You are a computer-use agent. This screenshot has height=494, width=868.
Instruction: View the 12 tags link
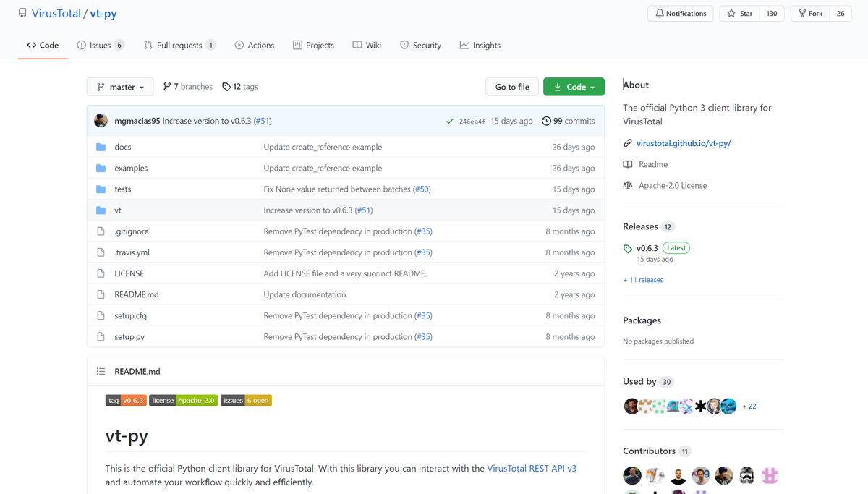pyautogui.click(x=240, y=87)
